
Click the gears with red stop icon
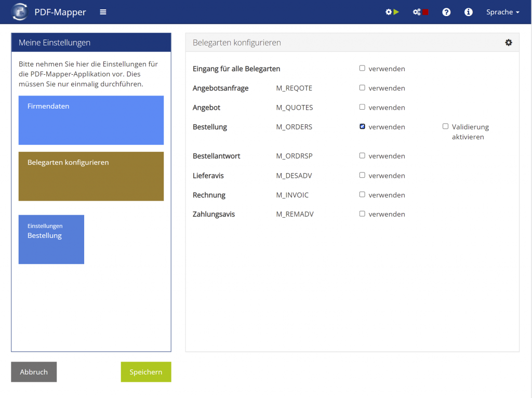tap(420, 12)
